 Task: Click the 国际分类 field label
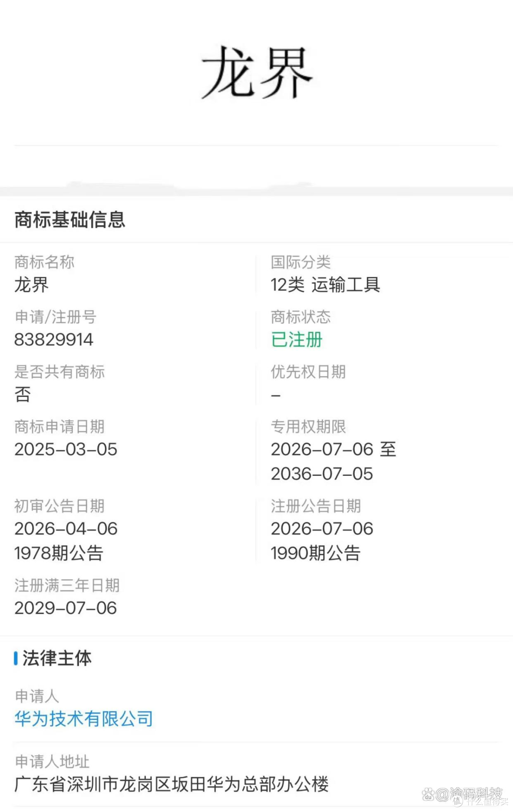(x=301, y=262)
